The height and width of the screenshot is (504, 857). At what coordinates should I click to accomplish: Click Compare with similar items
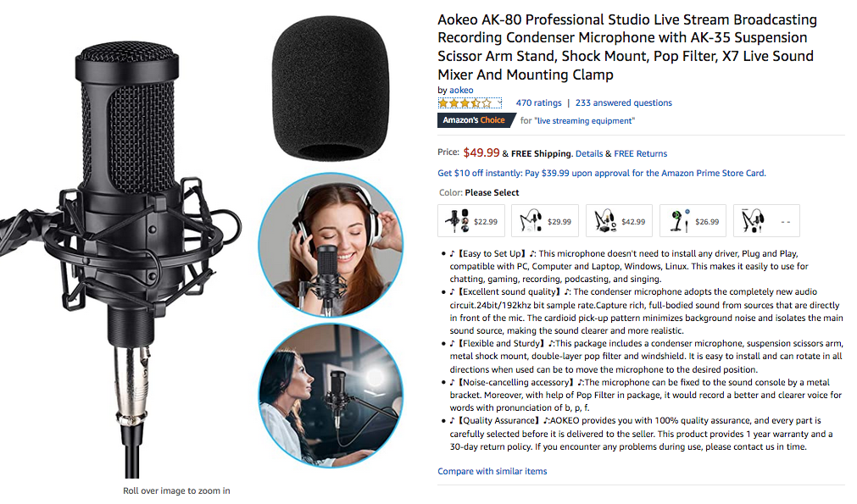492,471
